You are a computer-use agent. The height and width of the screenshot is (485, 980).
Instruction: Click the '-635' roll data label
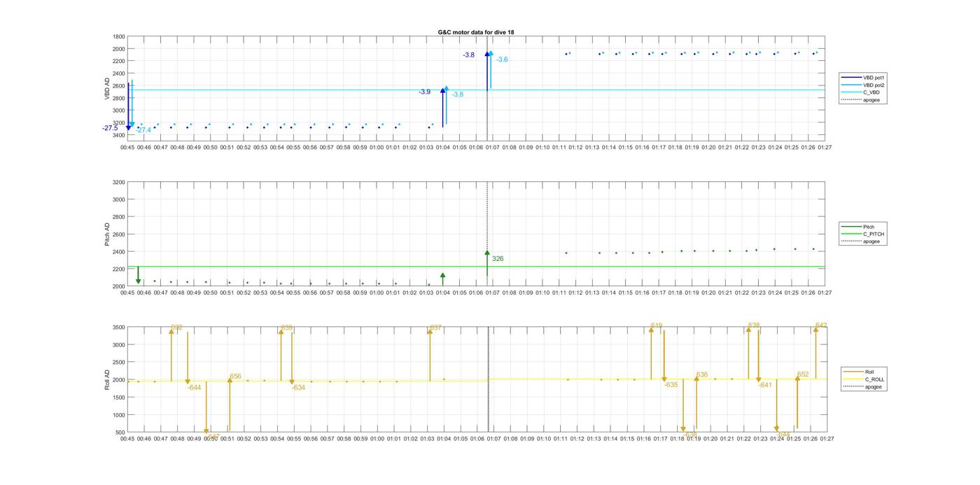pyautogui.click(x=671, y=385)
